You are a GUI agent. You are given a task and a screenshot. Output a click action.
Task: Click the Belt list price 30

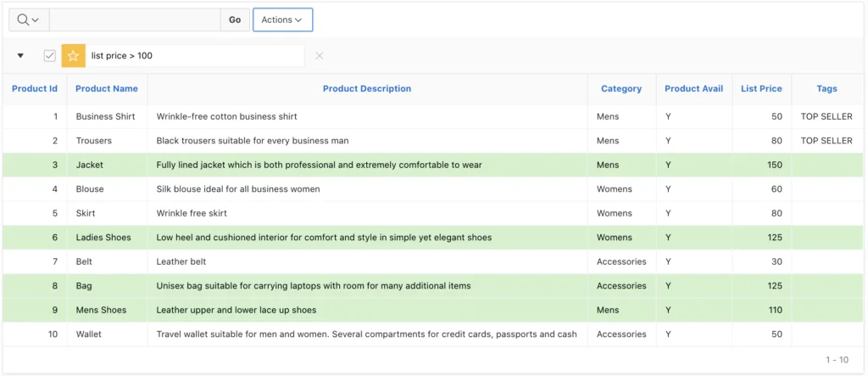click(776, 261)
